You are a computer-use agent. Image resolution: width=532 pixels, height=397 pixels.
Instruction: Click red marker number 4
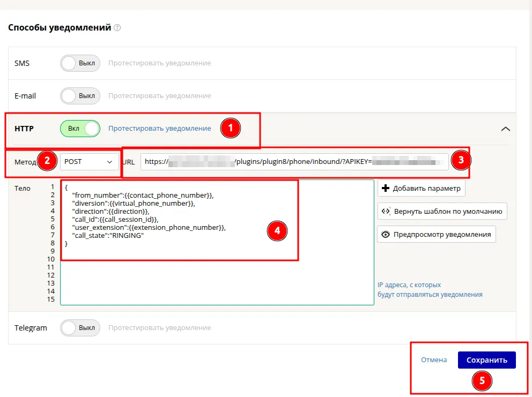tap(277, 231)
